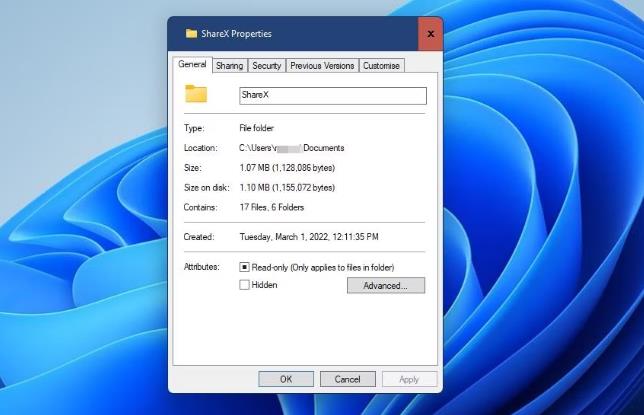Click the 'Type:' label
This screenshot has width=644, height=415.
click(194, 128)
